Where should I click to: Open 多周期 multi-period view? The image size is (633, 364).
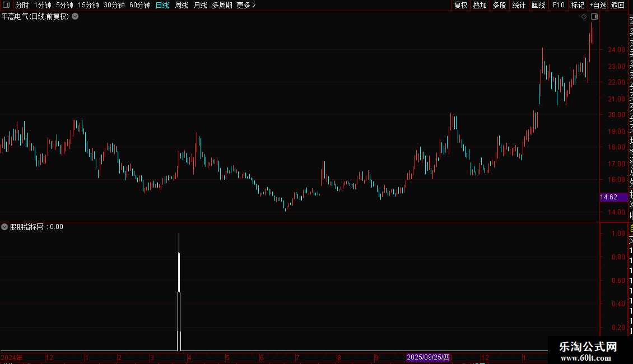click(x=222, y=5)
